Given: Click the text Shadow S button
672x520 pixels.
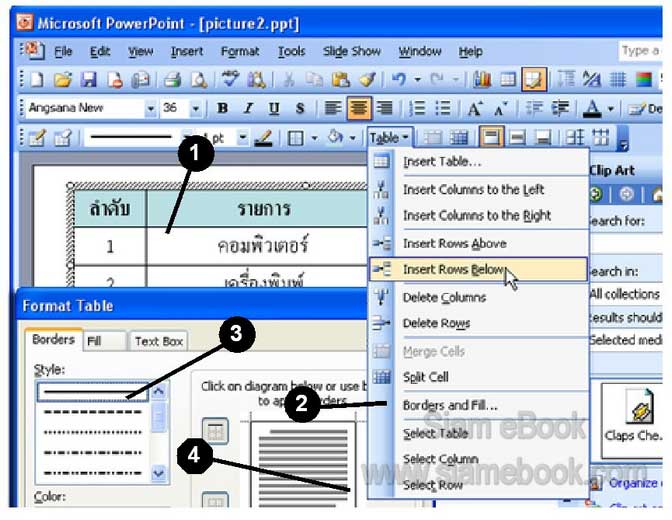Looking at the screenshot, I should coord(300,108).
